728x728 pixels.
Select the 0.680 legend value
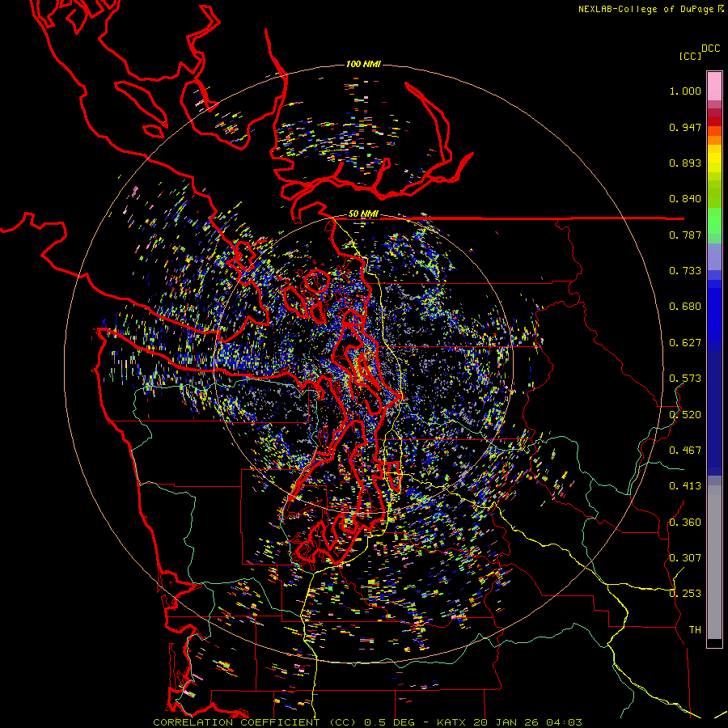point(685,307)
